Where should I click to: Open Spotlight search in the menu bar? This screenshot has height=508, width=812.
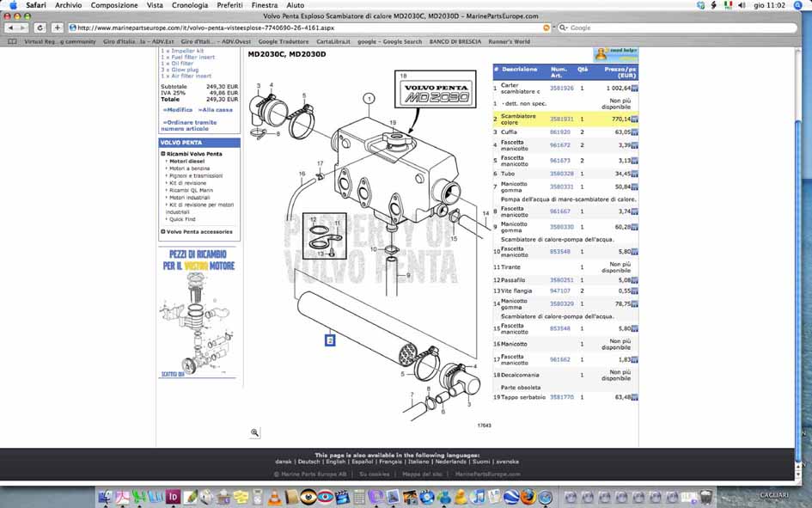tap(798, 5)
